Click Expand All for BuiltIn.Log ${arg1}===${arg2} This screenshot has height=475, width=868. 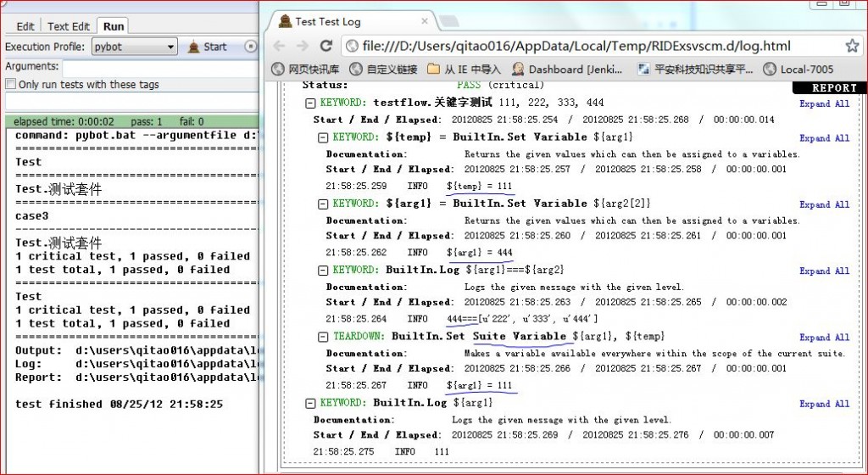(x=824, y=271)
